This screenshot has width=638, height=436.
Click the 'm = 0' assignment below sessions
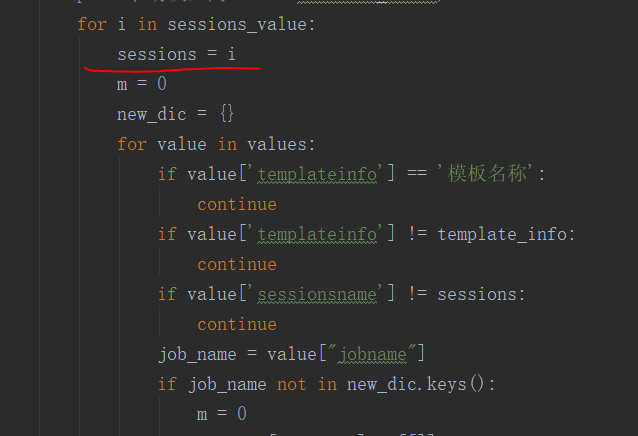coord(142,84)
